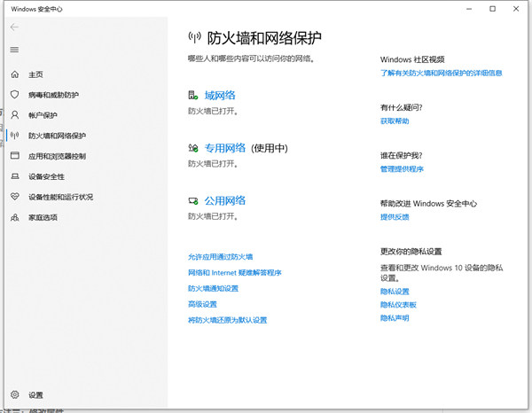Click 帮助改进 Windows 安全中心 heading
Screen dimensions: 532x413
click(428, 204)
